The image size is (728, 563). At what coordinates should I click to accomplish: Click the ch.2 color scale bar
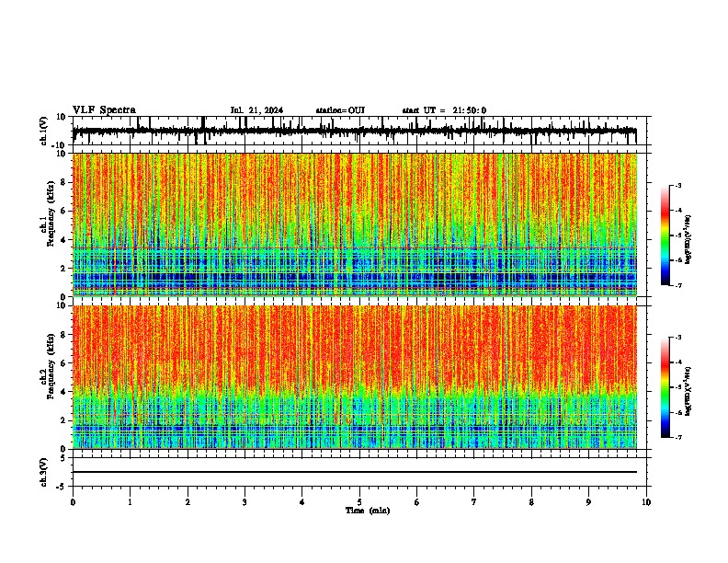[x=665, y=387]
